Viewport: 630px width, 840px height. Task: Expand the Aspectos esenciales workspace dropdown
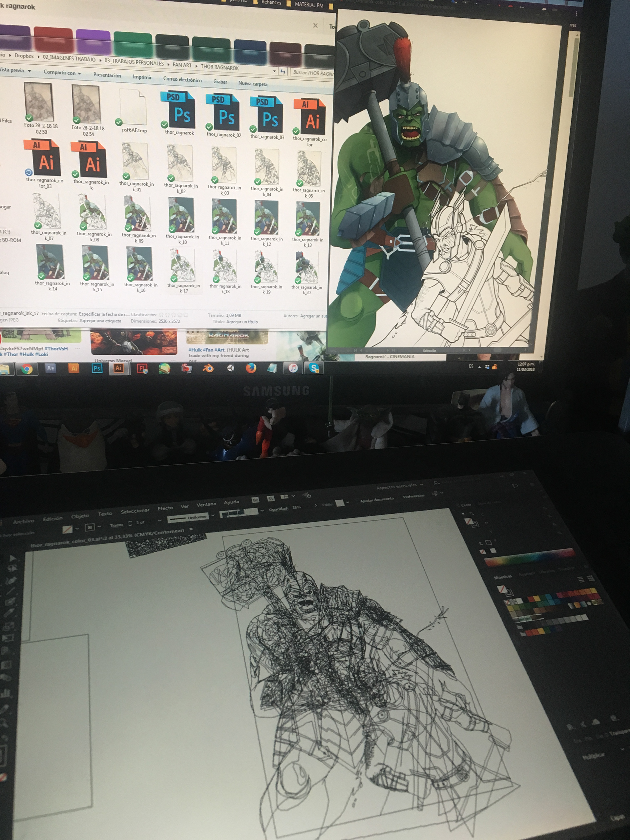point(422,485)
